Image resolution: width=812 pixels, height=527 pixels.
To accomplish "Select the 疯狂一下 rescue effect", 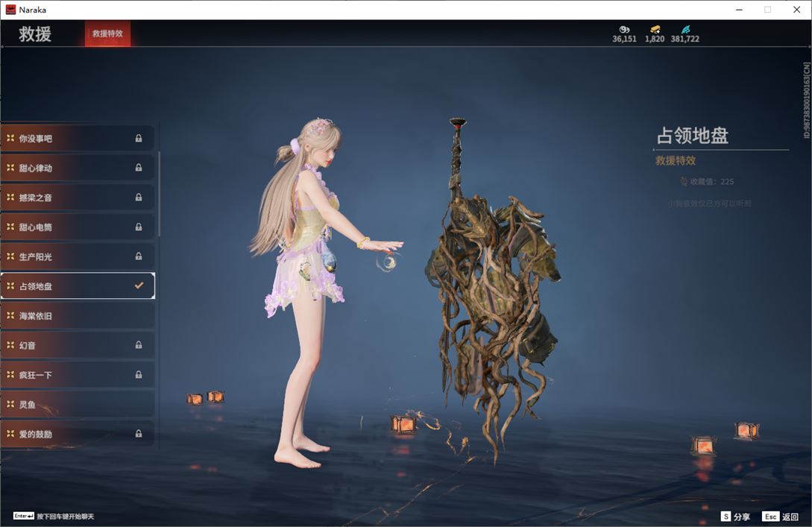I will pyautogui.click(x=78, y=374).
